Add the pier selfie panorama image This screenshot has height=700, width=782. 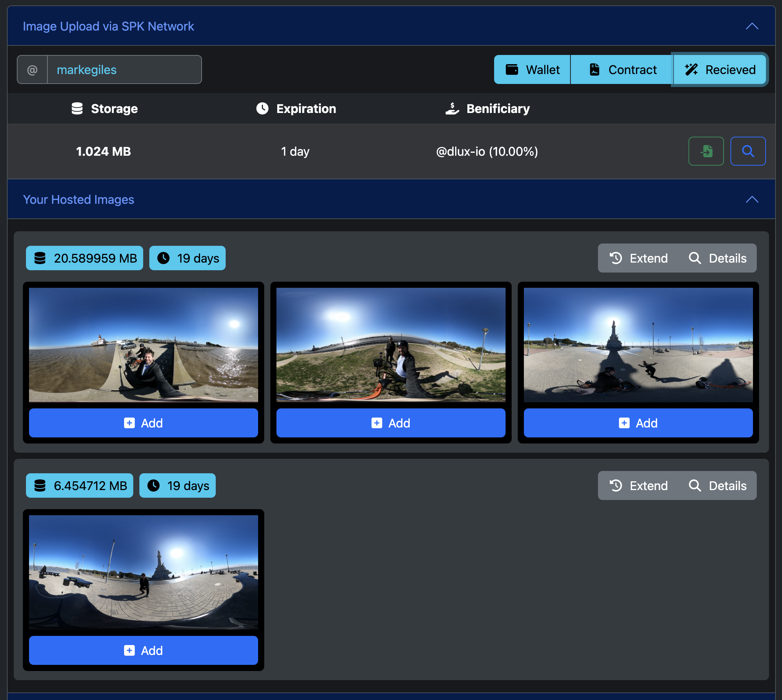[x=144, y=423]
